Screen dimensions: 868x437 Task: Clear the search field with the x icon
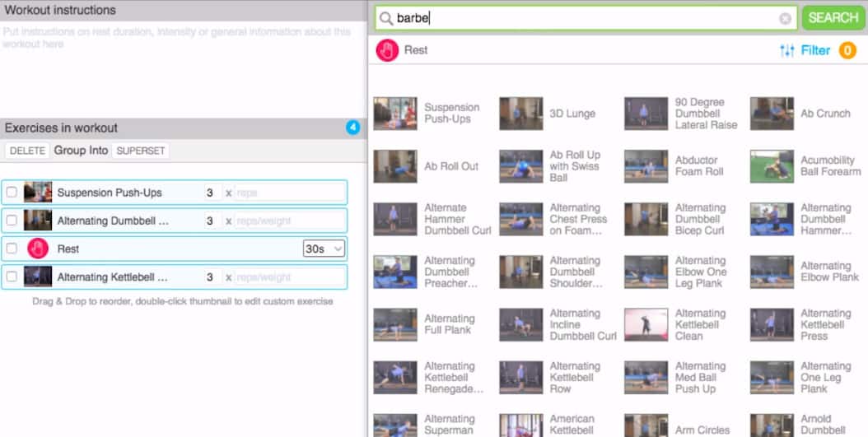point(785,19)
